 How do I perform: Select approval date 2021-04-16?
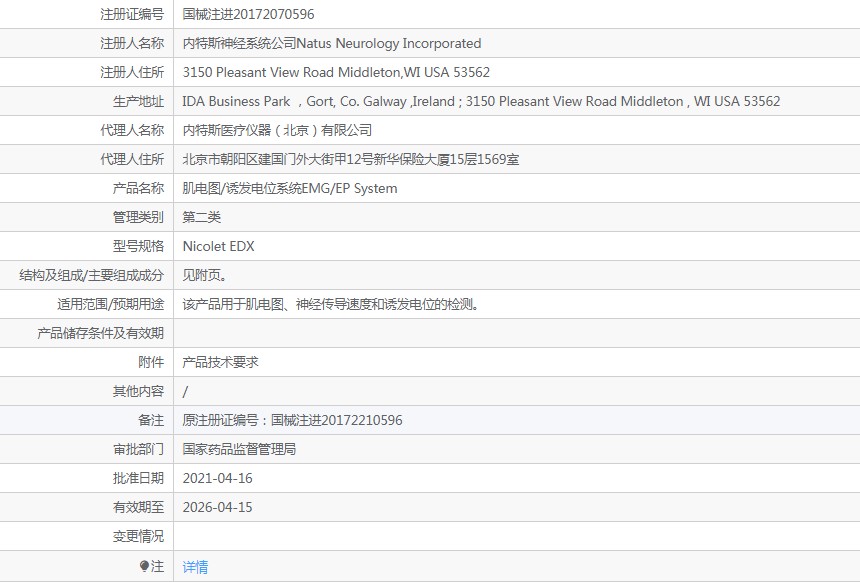click(x=218, y=479)
